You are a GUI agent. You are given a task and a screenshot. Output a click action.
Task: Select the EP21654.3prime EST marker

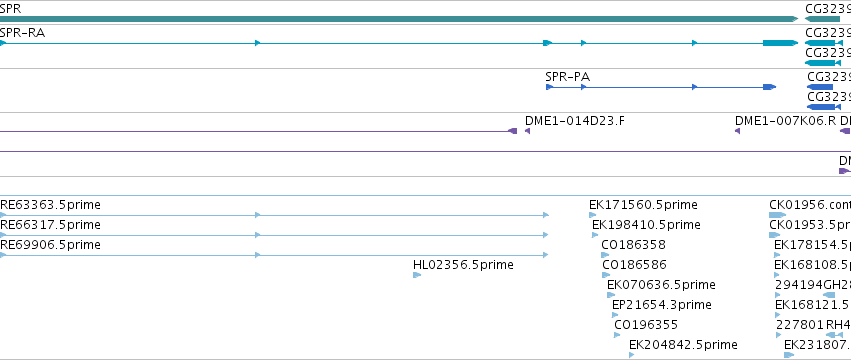click(x=615, y=315)
